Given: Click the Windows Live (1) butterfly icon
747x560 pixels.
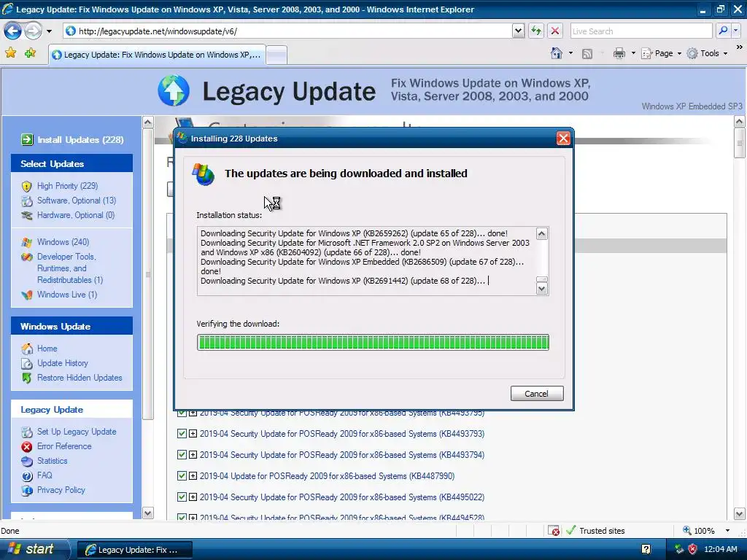Looking at the screenshot, I should pyautogui.click(x=27, y=295).
